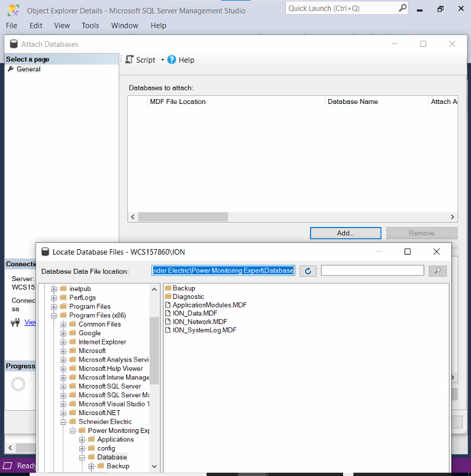Screen dimensions: 471x476
Task: Click the Remove button
Action: [422, 233]
